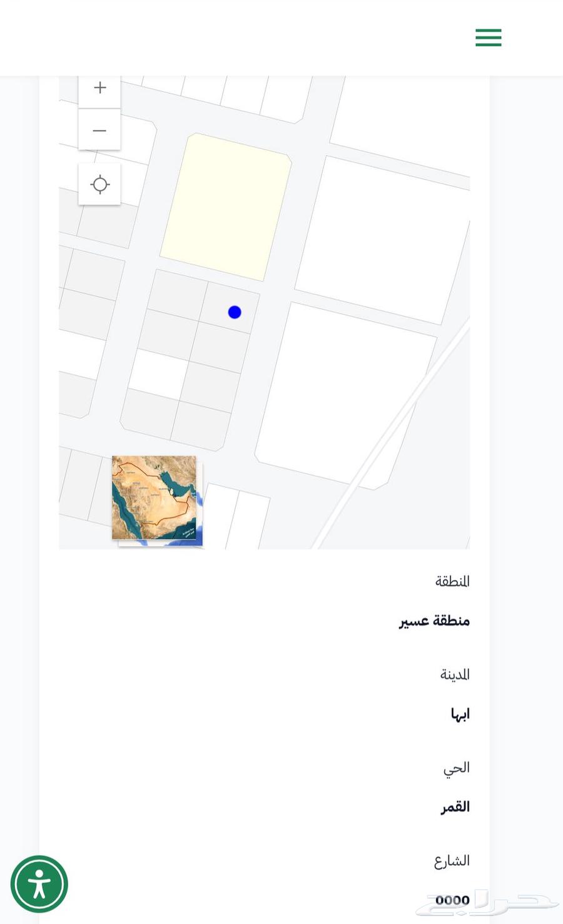Click the large white block right of yellow parcel
563x924 pixels.
pos(382,238)
